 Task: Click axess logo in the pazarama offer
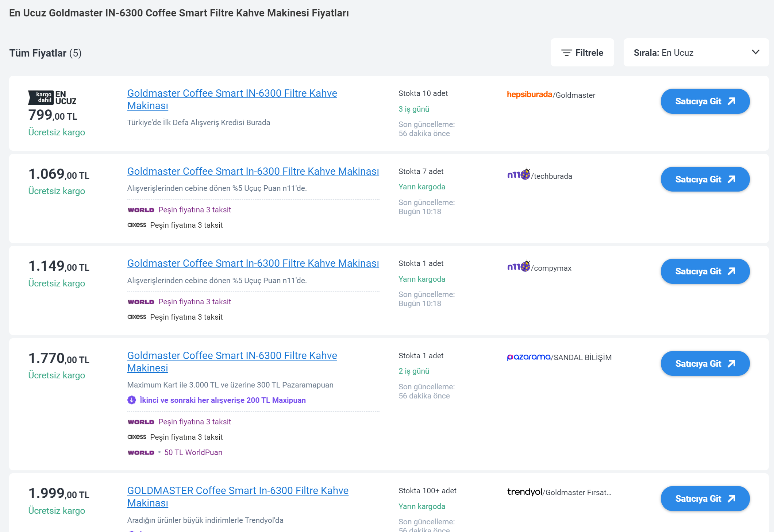(x=137, y=437)
